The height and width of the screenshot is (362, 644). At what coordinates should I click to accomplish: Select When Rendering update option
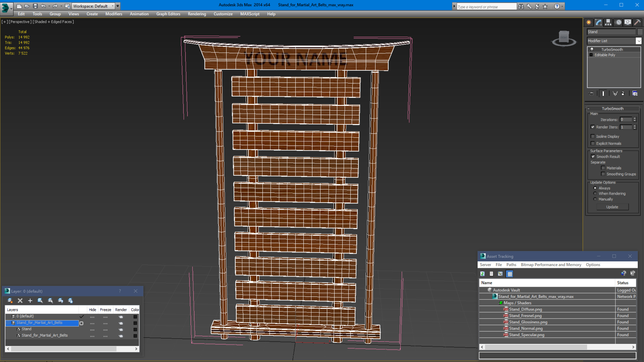point(595,193)
